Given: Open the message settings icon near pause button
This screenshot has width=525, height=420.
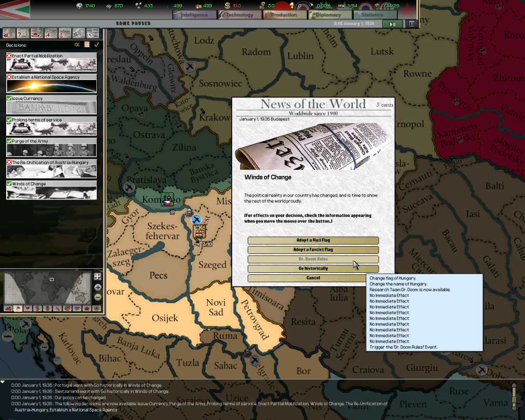Looking at the screenshot, I should click(x=411, y=24).
